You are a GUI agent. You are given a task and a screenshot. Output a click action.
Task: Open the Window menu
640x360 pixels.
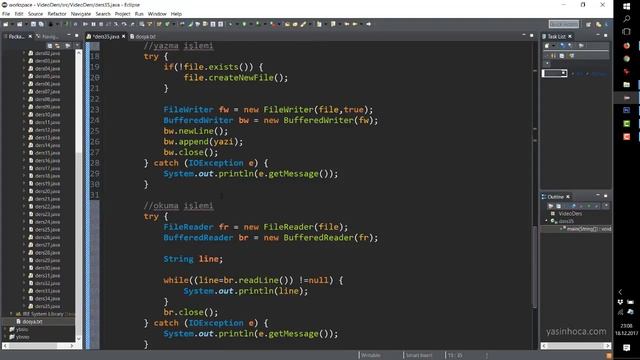coord(157,14)
